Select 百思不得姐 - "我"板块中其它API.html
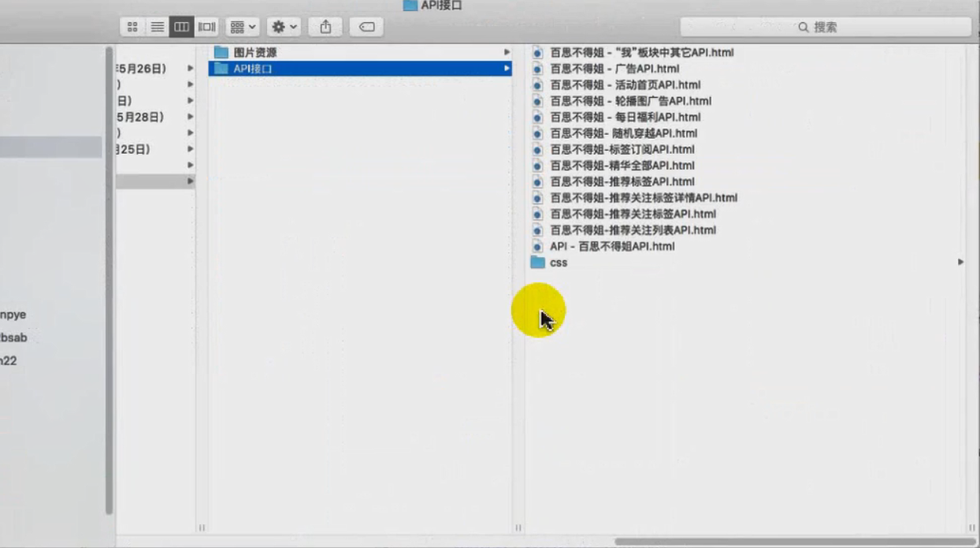The image size is (980, 548). [642, 52]
